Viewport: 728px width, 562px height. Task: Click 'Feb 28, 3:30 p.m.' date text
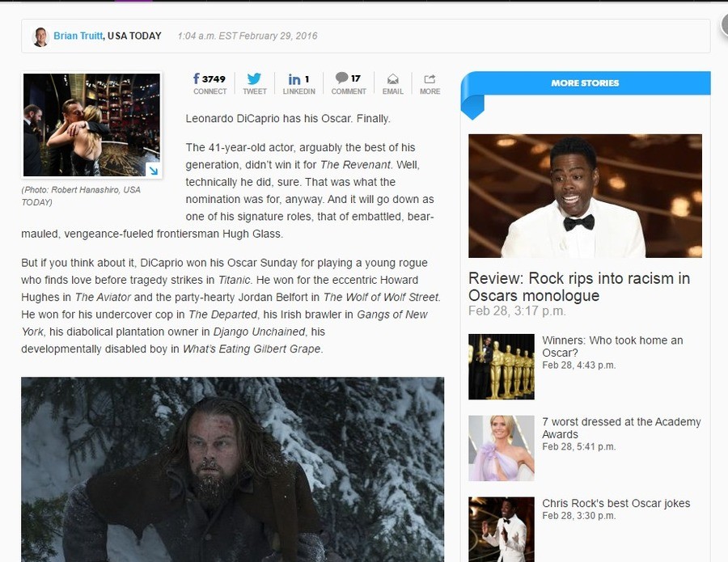click(x=579, y=516)
